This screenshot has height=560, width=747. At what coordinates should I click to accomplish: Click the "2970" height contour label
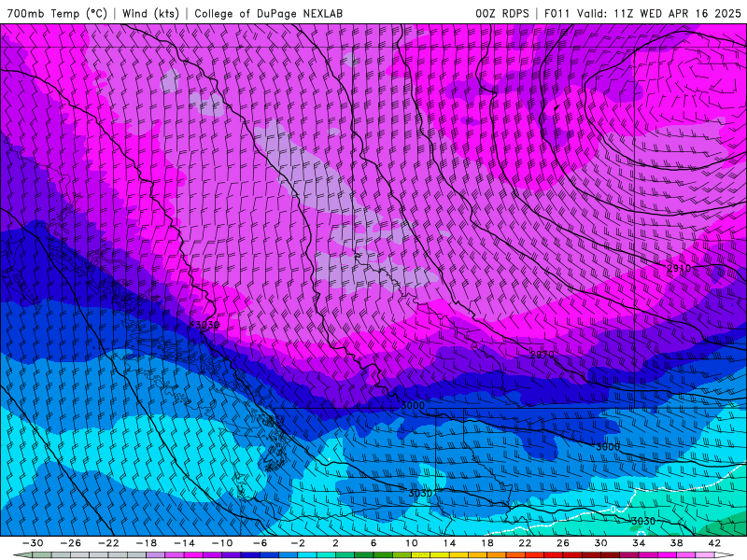click(x=543, y=355)
